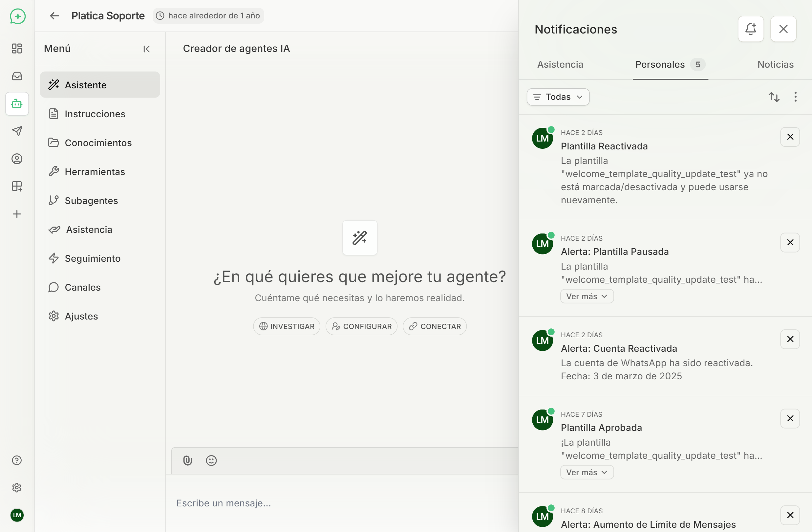
Task: Open the contacts panel icon
Action: pos(17,158)
